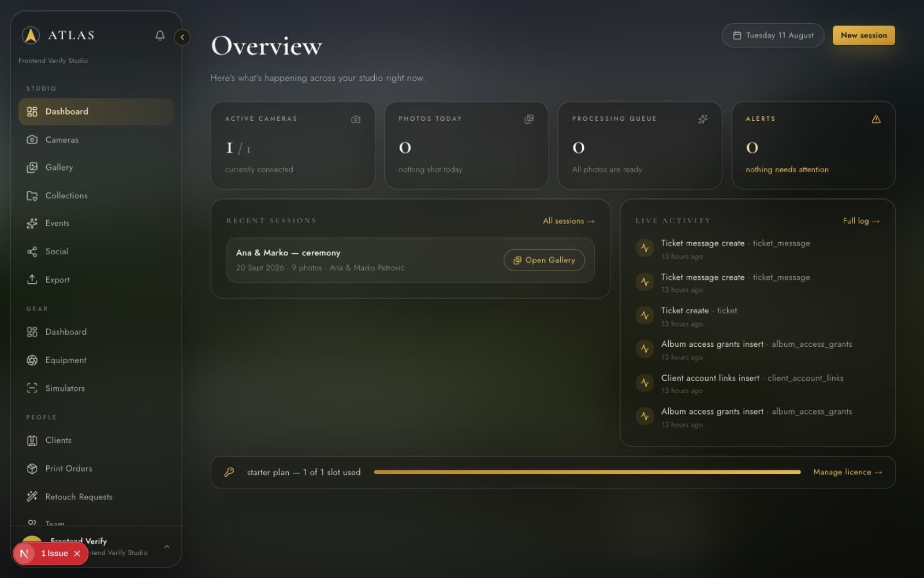Click the sparkle icon on Processing Queue card
This screenshot has width=924, height=578.
[703, 119]
